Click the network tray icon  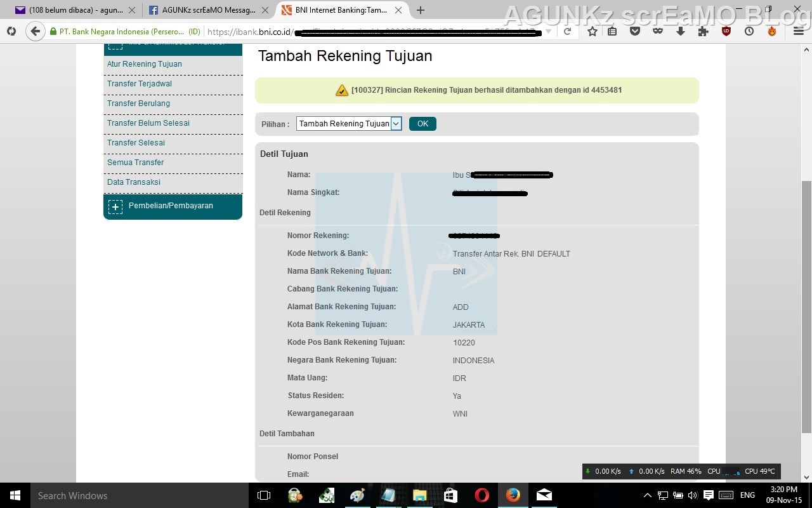coord(663,495)
